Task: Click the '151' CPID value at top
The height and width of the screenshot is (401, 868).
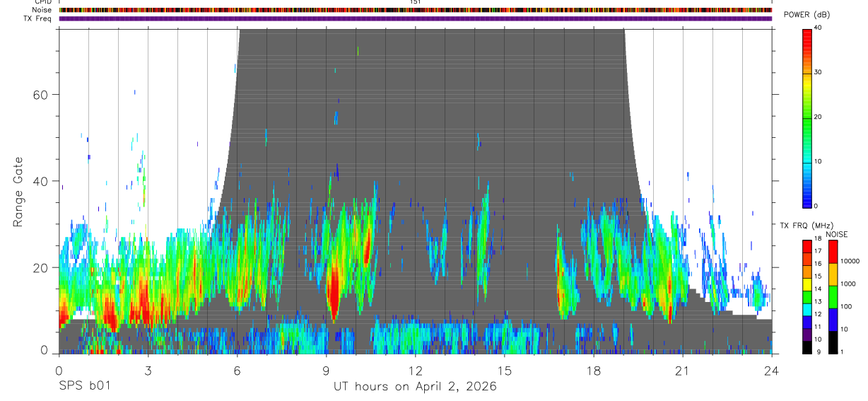Action: [415, 2]
